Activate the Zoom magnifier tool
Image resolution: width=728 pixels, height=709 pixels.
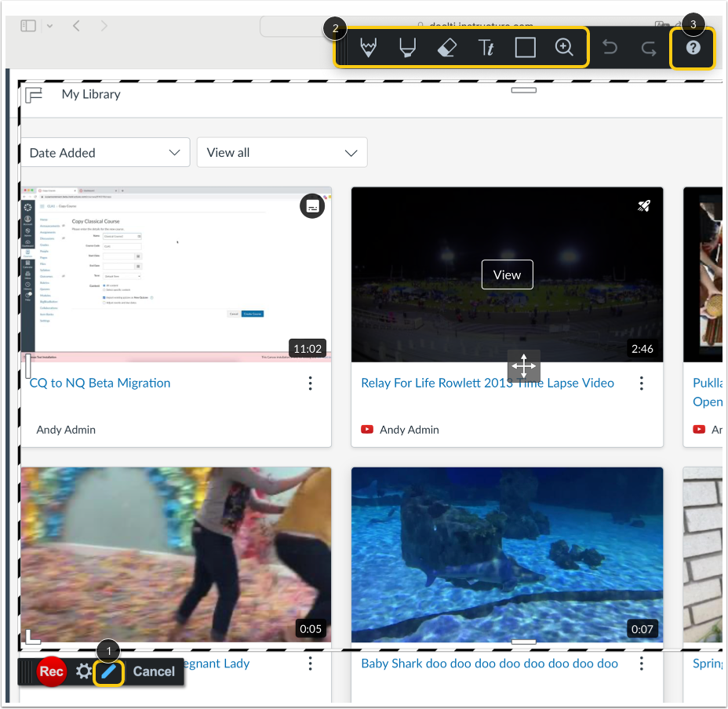(x=565, y=47)
